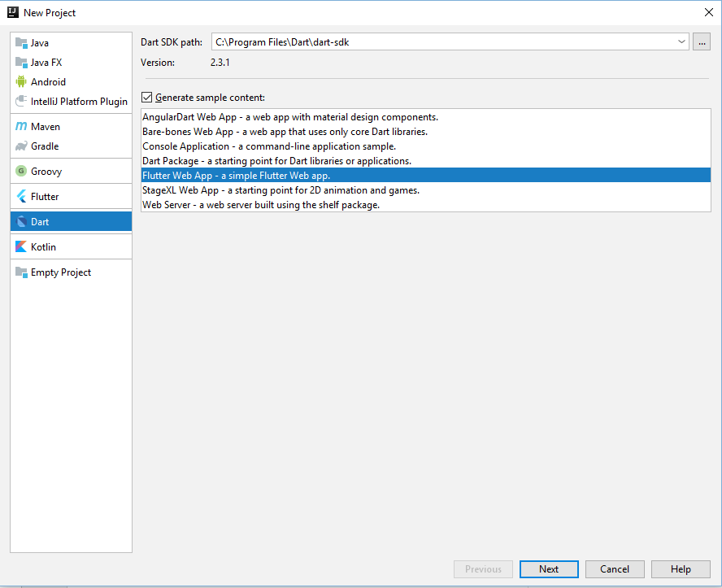Select Gradle project type label
722x588 pixels.
click(45, 146)
